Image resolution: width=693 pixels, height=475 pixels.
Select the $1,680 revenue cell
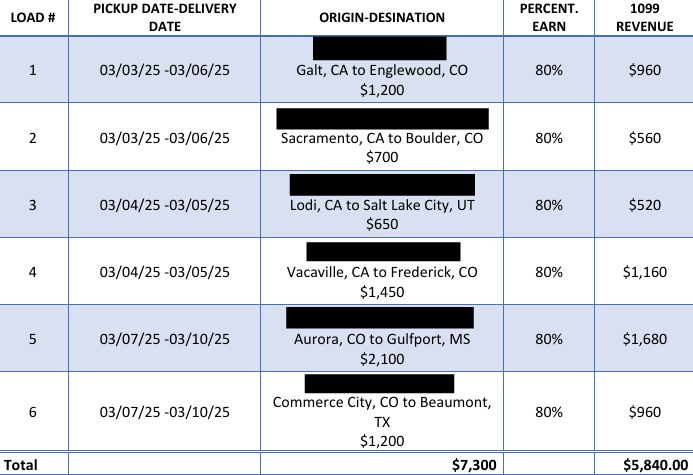644,338
